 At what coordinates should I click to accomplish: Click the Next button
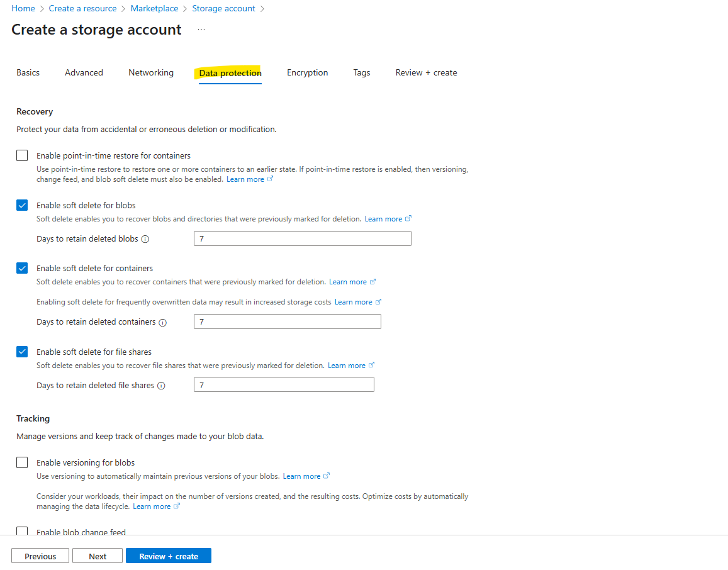pos(98,556)
